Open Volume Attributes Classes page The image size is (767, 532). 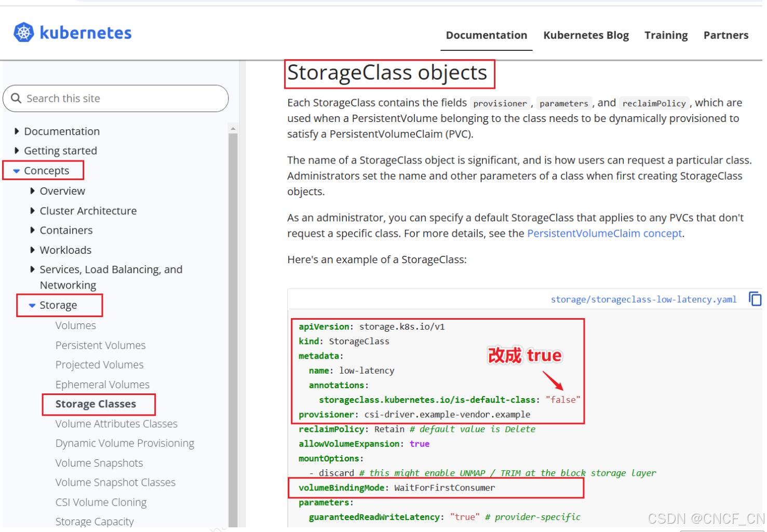[117, 424]
